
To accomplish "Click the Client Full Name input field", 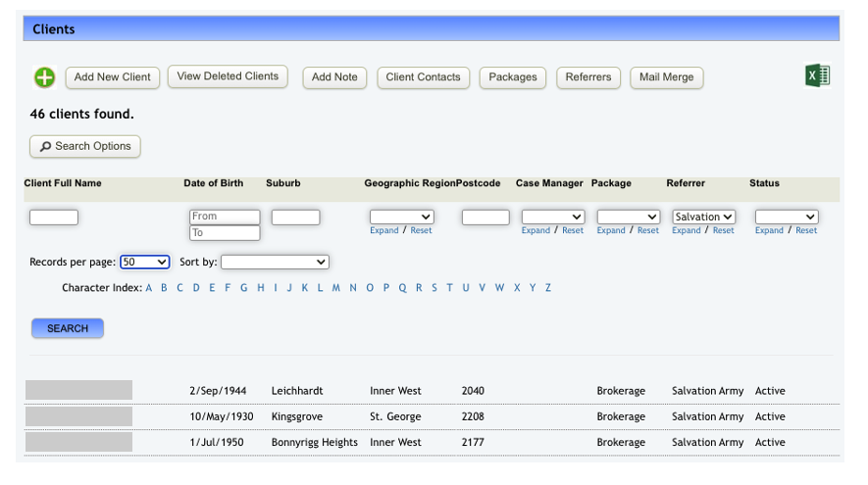I will point(54,218).
